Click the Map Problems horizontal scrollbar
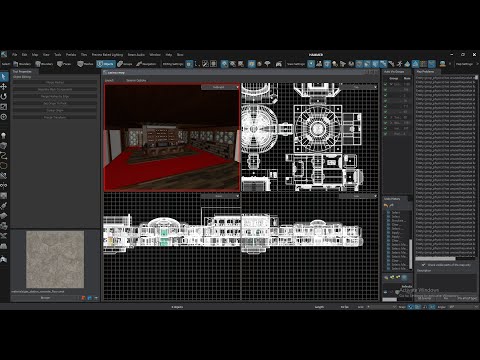Image resolution: width=480 pixels, height=360 pixels. tap(435, 259)
